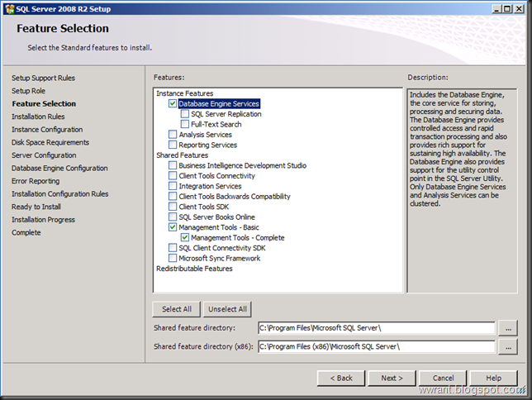Check Business Intelligence Development Studio

173,165
